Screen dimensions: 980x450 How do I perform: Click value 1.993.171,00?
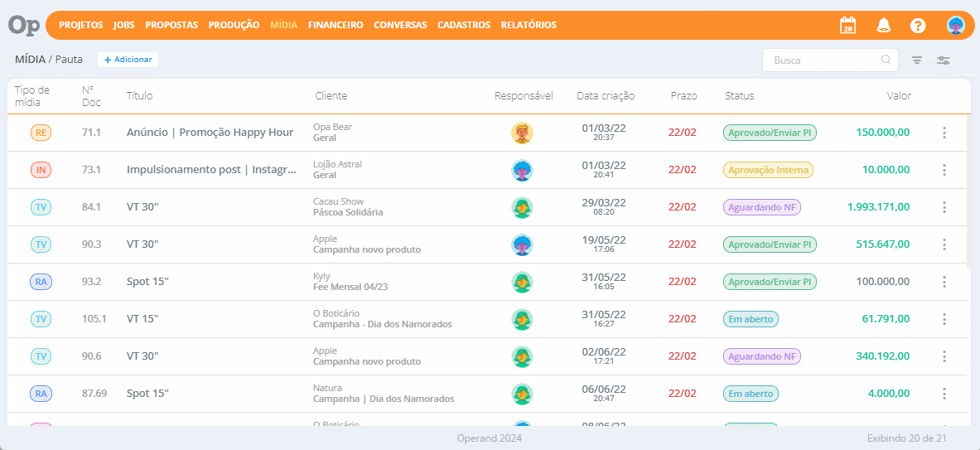tap(878, 207)
